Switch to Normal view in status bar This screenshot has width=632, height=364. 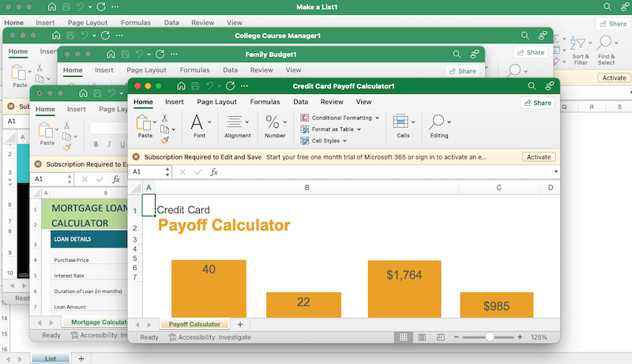point(404,337)
